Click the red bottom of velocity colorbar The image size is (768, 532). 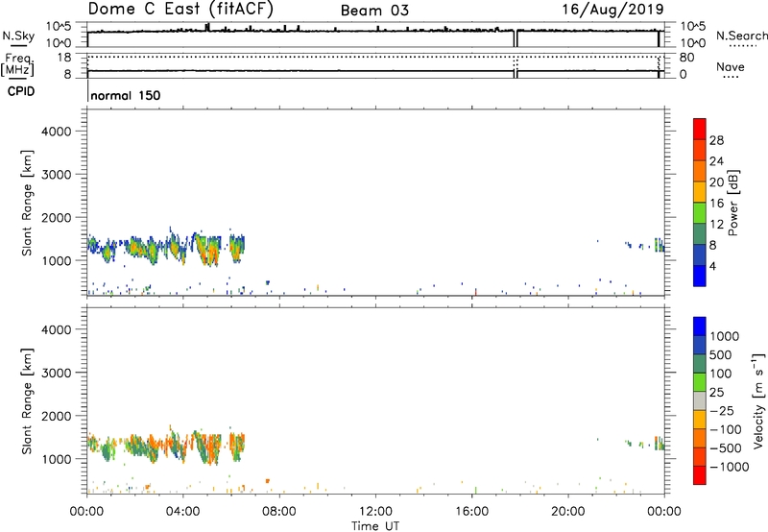700,475
